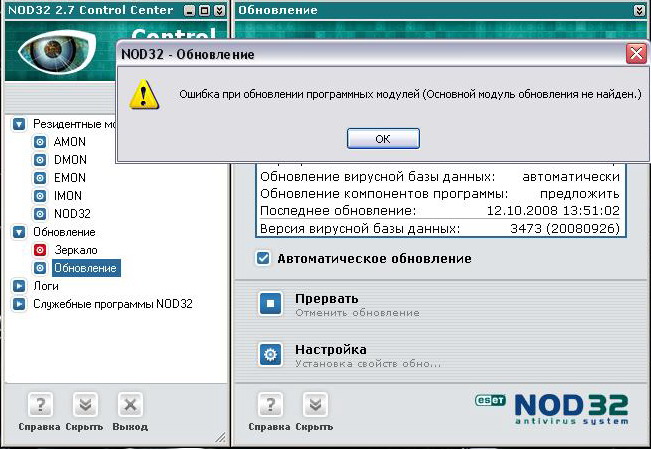Click the EMON module icon
Viewport: 651px width, 449px height.
(x=40, y=178)
